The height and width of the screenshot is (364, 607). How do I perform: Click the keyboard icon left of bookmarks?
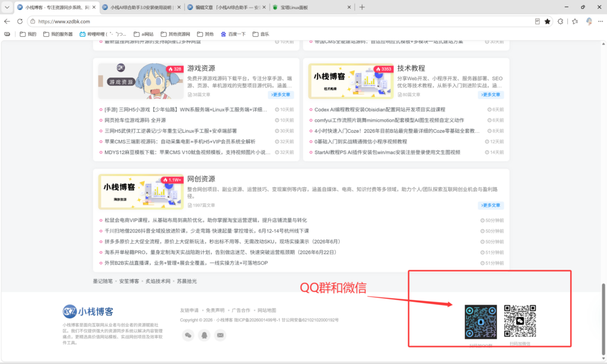pyautogui.click(x=7, y=34)
